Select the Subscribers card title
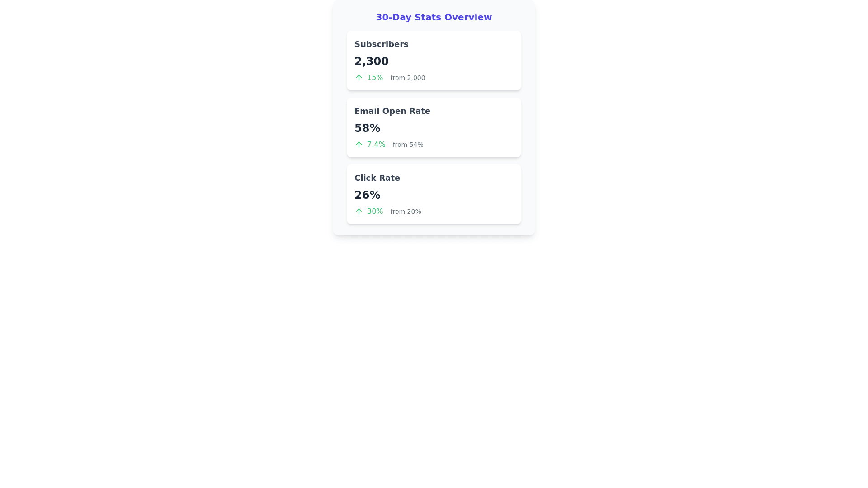This screenshot has height=488, width=868. (x=381, y=44)
